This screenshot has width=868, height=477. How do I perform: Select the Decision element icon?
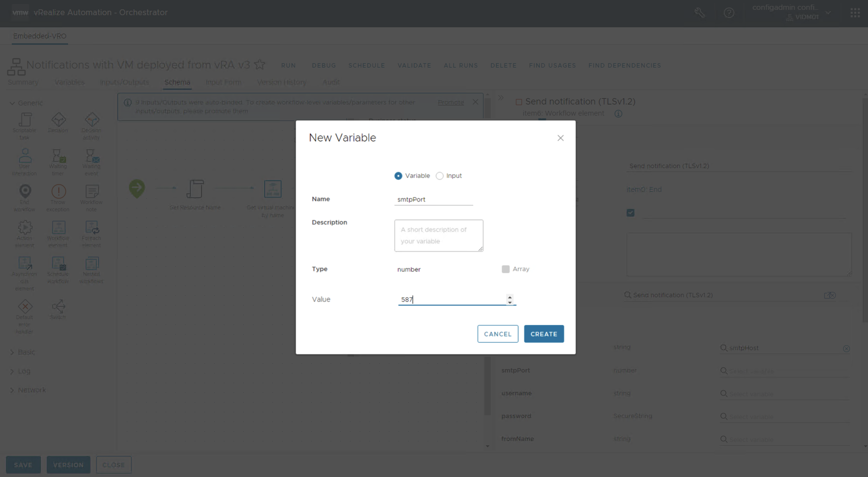point(58,120)
